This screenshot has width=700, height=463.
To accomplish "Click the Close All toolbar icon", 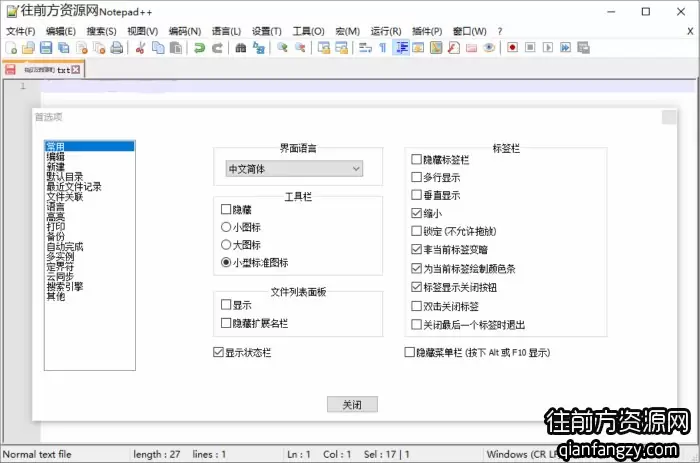I will (99, 47).
